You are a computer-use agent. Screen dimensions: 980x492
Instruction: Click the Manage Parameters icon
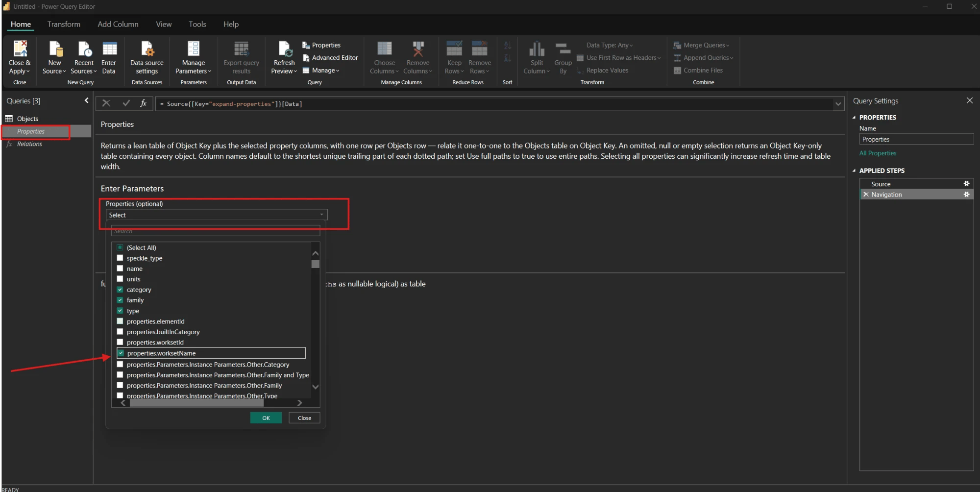[x=194, y=49]
